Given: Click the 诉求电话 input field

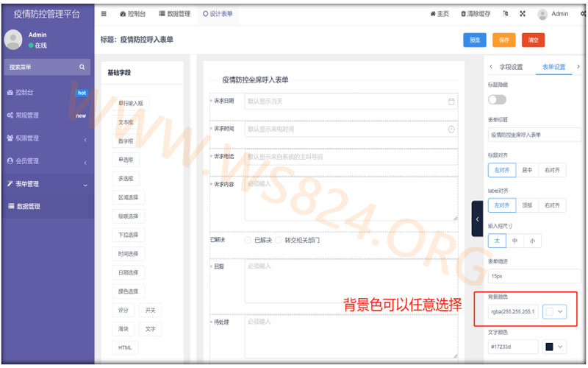Looking at the screenshot, I should coord(351,157).
